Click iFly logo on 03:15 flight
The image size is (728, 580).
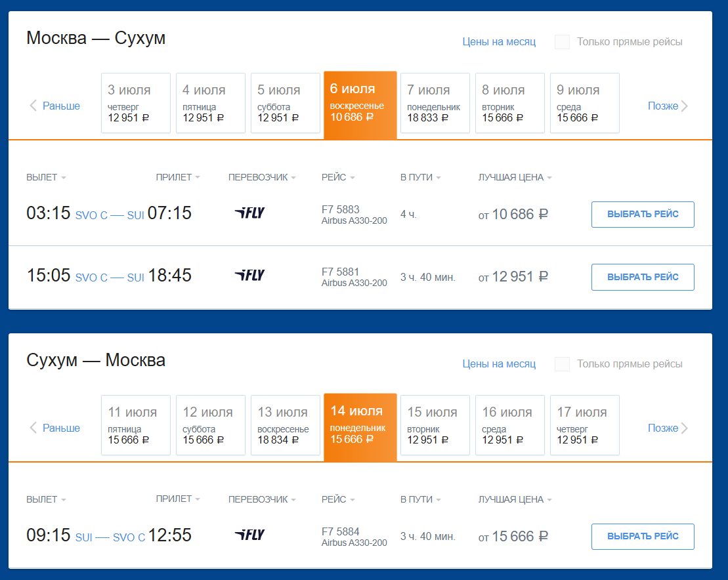pyautogui.click(x=249, y=213)
